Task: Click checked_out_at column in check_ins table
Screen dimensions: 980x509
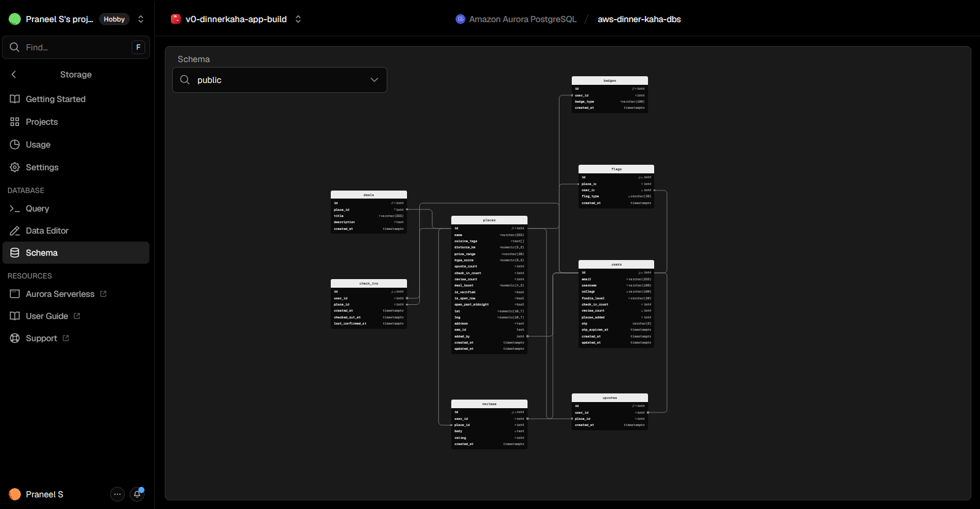Action: 369,317
